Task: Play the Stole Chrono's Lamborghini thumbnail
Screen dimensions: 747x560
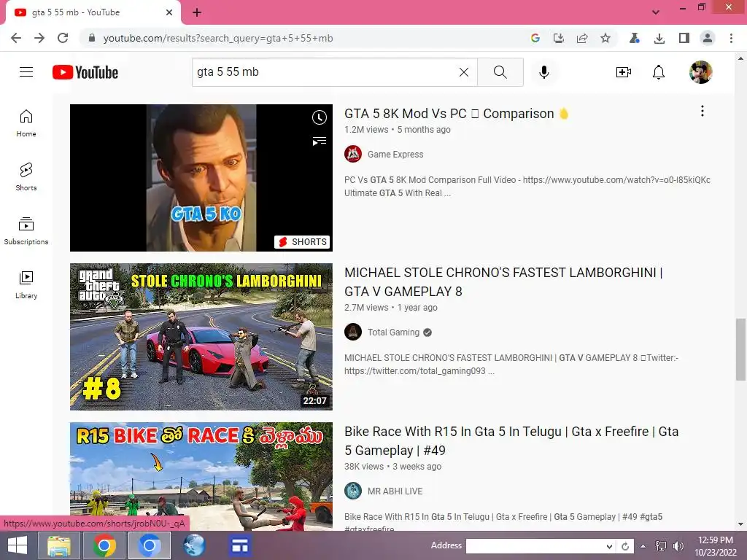Action: (x=201, y=337)
